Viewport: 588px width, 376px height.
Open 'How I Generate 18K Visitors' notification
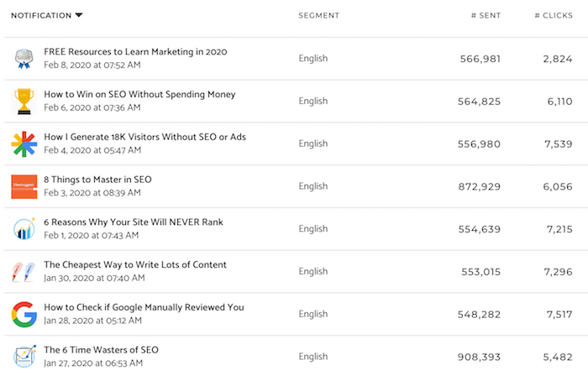pyautogui.click(x=144, y=137)
